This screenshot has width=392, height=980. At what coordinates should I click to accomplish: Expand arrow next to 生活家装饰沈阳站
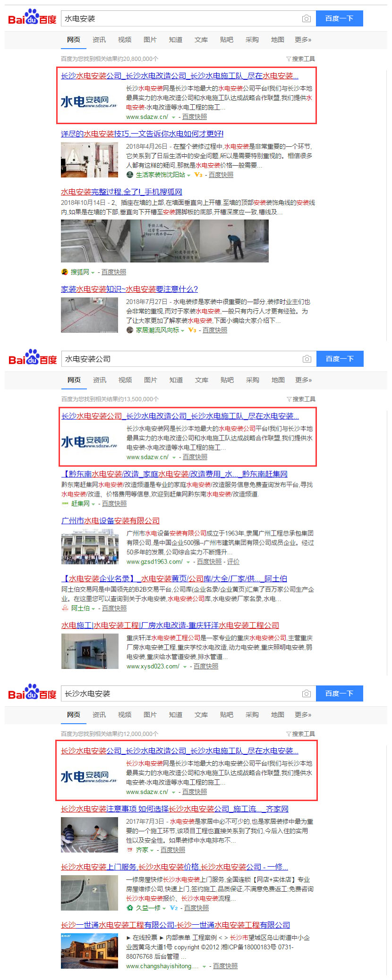(x=189, y=175)
